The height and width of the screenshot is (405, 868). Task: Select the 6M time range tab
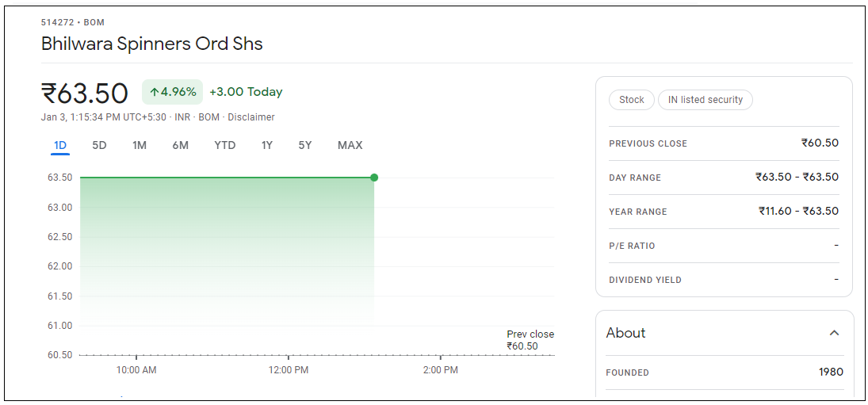coord(180,145)
